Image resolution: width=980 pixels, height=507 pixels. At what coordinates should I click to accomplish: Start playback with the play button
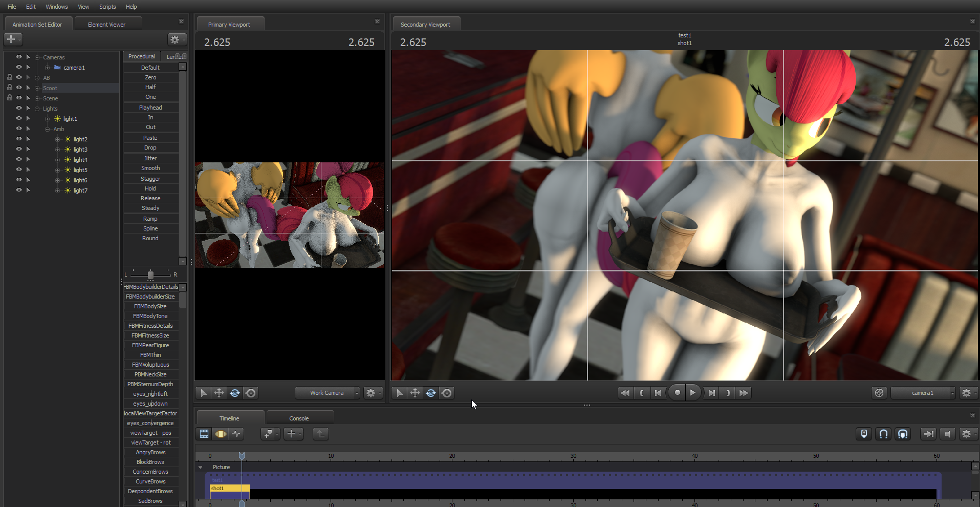(x=693, y=393)
